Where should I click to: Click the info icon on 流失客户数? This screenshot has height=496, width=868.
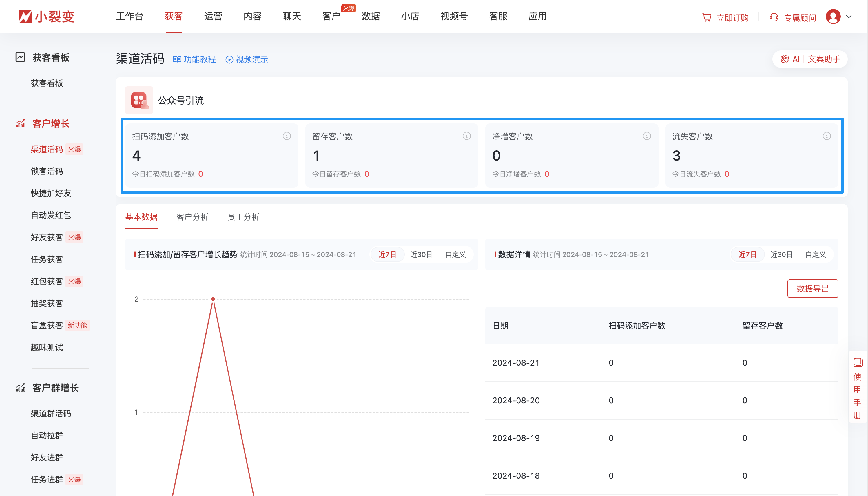pyautogui.click(x=827, y=136)
